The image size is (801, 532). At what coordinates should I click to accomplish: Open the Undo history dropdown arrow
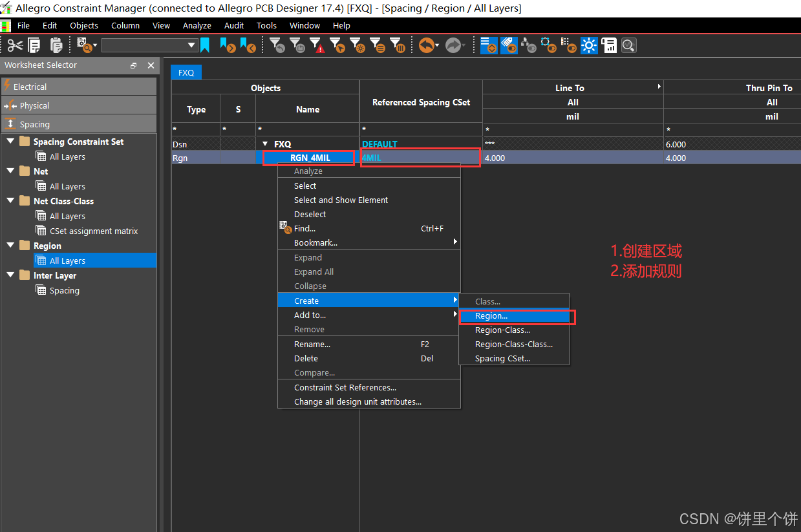[x=438, y=46]
